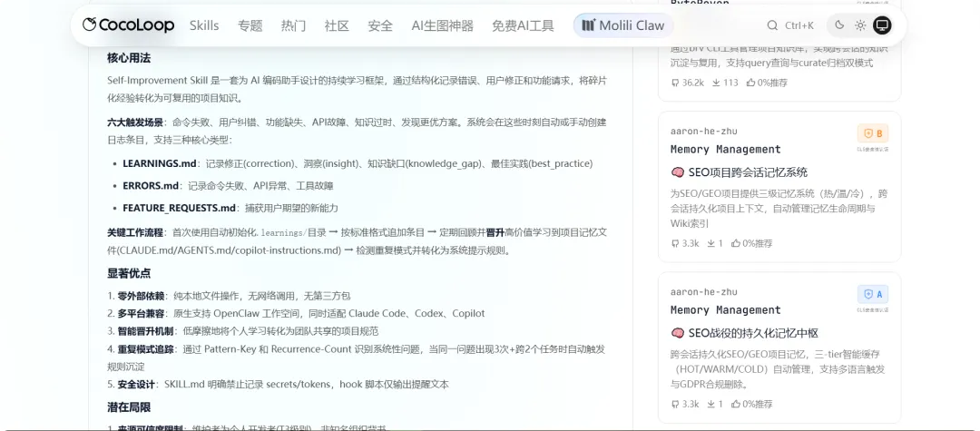980x431 pixels.
Task: Open the Molili Claw button
Action: (623, 25)
